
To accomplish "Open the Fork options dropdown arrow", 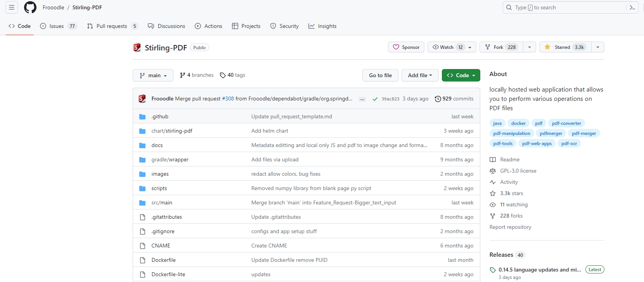I will [530, 47].
